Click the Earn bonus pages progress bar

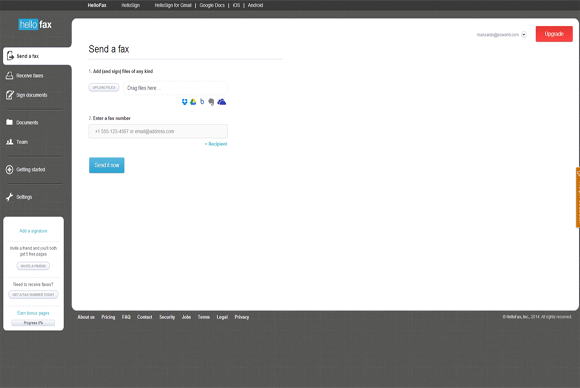[x=33, y=323]
